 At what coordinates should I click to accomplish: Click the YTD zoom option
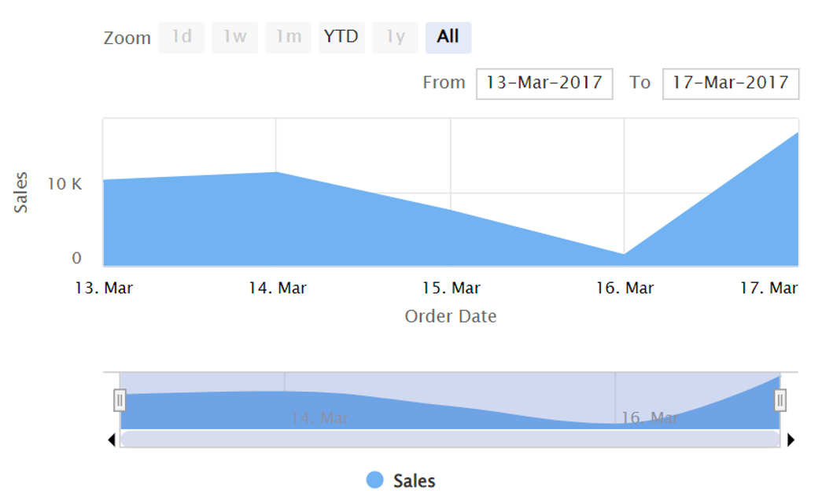click(x=342, y=37)
